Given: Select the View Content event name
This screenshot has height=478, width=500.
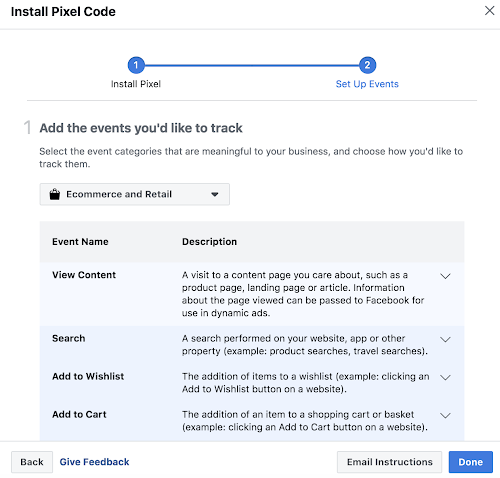Looking at the screenshot, I should coord(84,275).
